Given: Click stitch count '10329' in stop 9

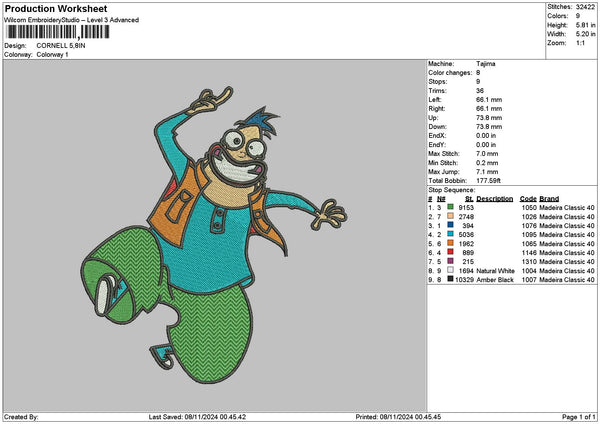Looking at the screenshot, I should coord(465,280).
